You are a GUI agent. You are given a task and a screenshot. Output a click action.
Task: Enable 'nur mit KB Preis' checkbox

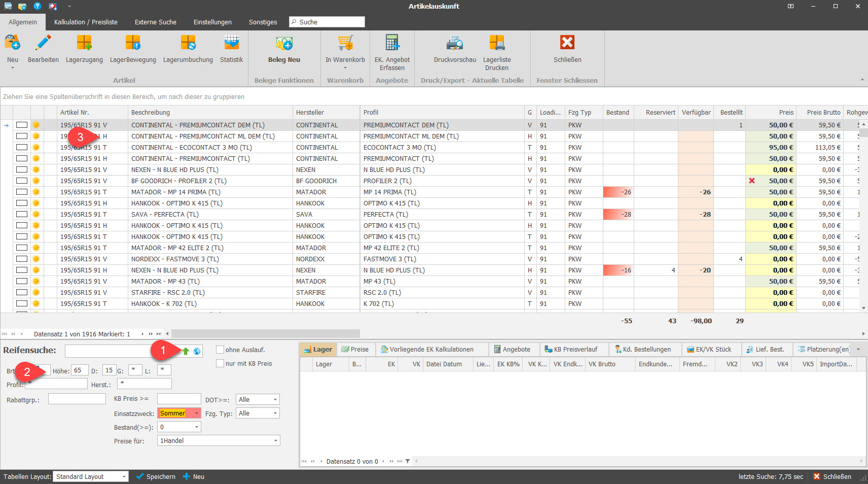tap(220, 363)
